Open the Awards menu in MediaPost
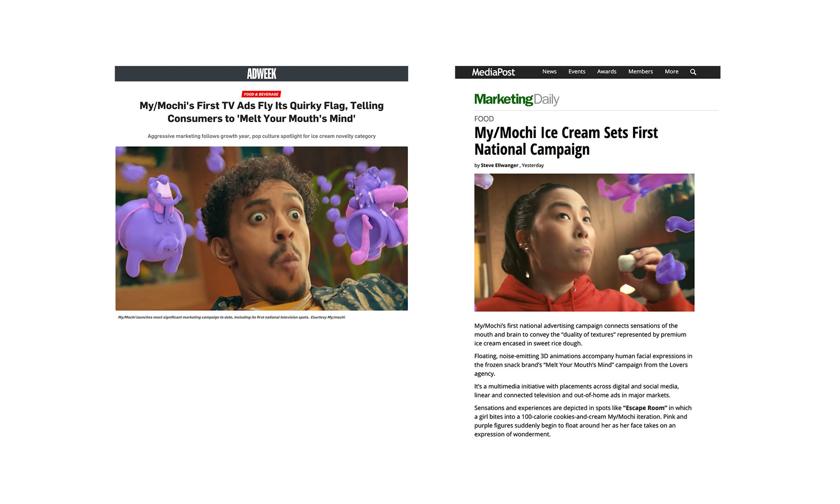This screenshot has width=840, height=504. tap(606, 71)
